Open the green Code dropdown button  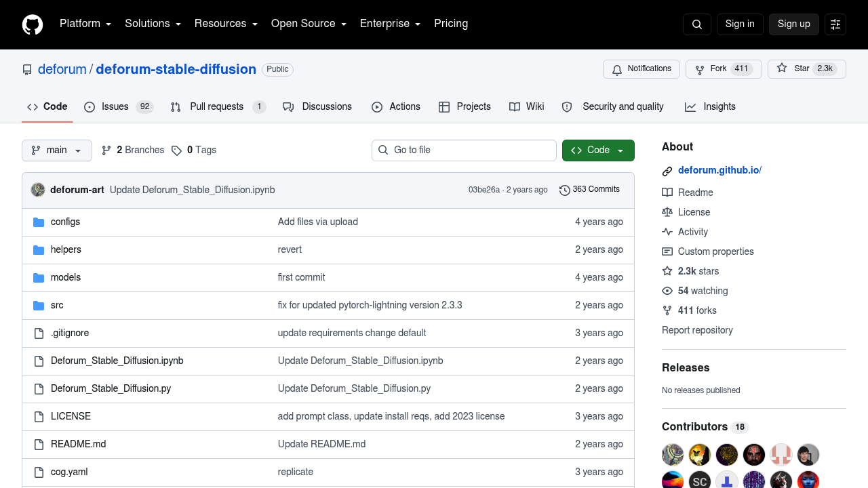coord(598,150)
